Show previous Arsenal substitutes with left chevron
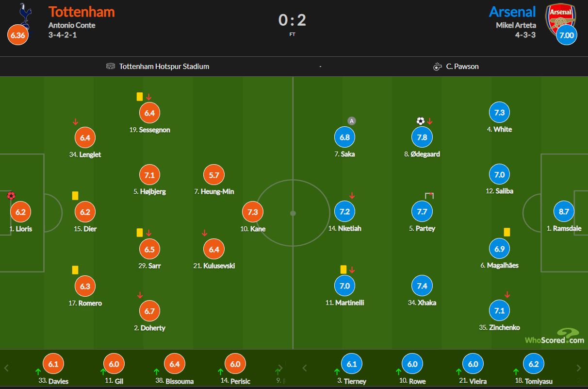This screenshot has width=588, height=389. 304,368
